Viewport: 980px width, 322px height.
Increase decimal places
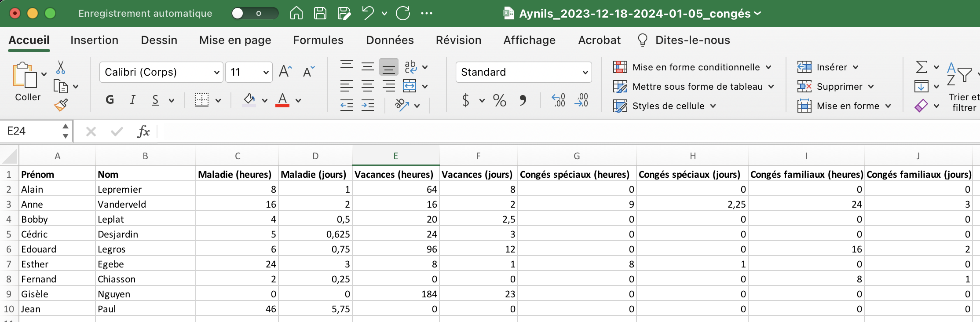pyautogui.click(x=559, y=100)
